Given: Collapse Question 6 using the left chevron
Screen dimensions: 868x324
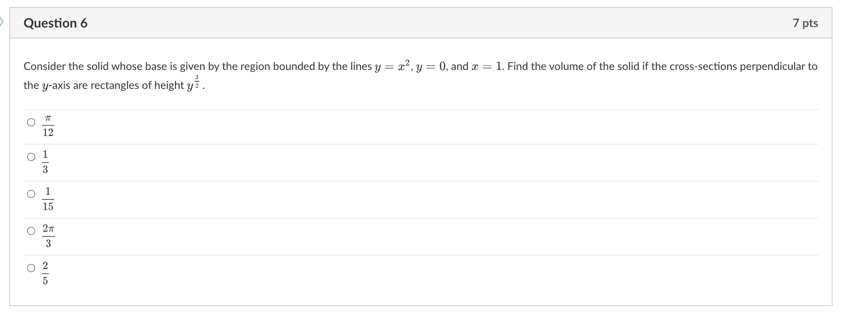Looking at the screenshot, I should [3, 20].
